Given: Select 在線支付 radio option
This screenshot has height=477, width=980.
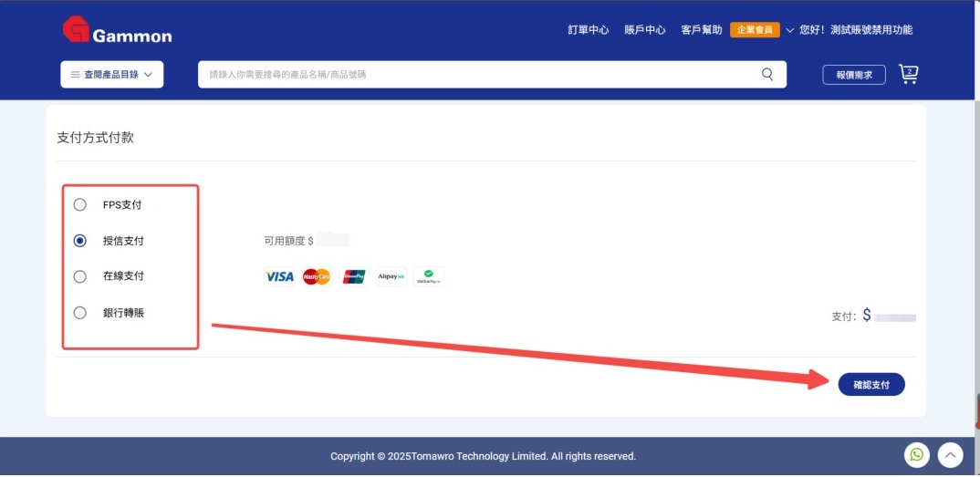Looking at the screenshot, I should [x=80, y=276].
